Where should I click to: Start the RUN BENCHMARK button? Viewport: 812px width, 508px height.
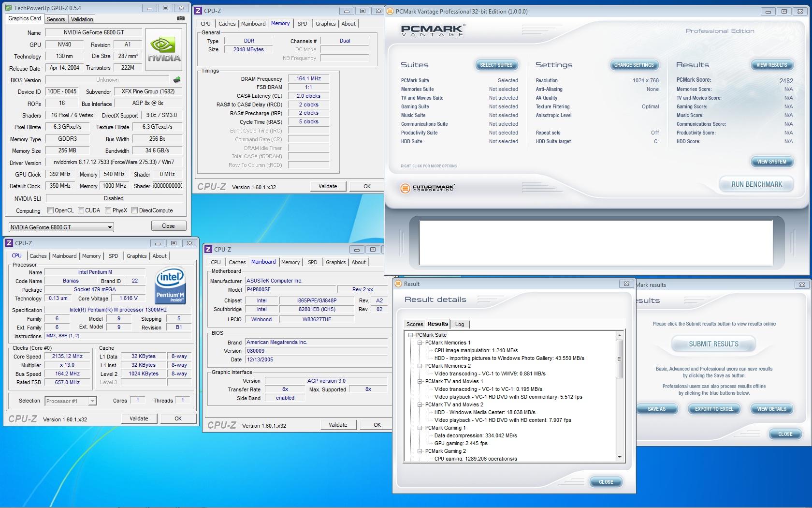tap(756, 184)
